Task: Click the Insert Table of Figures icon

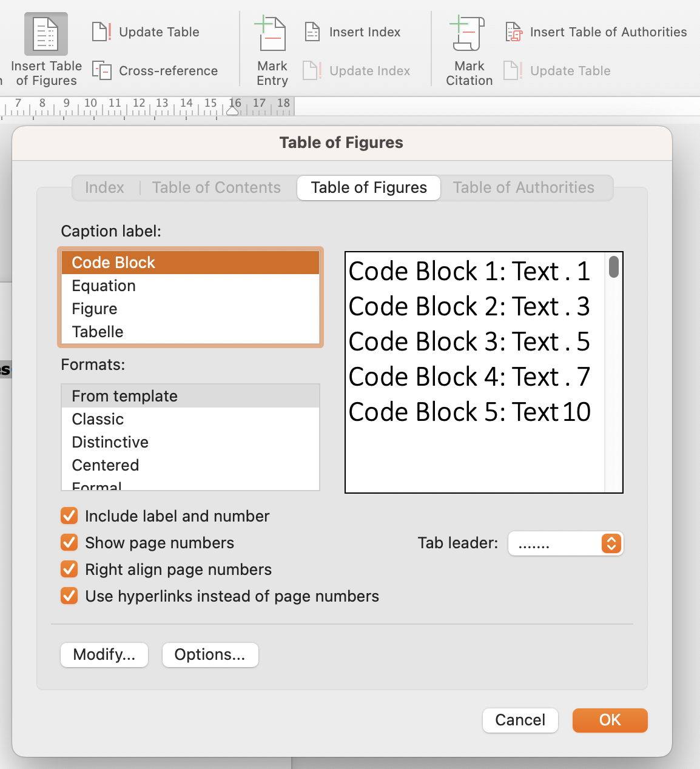Action: [46, 35]
